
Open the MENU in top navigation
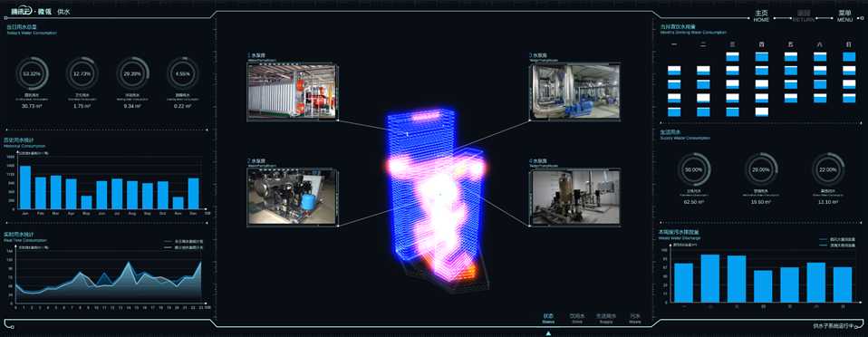(844, 15)
